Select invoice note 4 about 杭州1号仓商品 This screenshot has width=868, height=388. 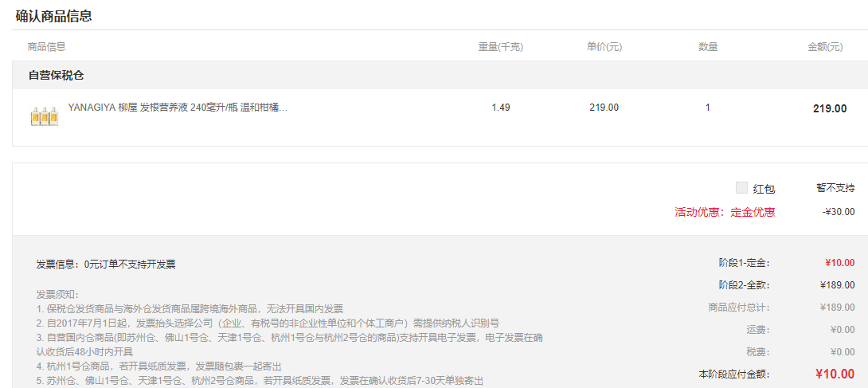[x=159, y=366]
